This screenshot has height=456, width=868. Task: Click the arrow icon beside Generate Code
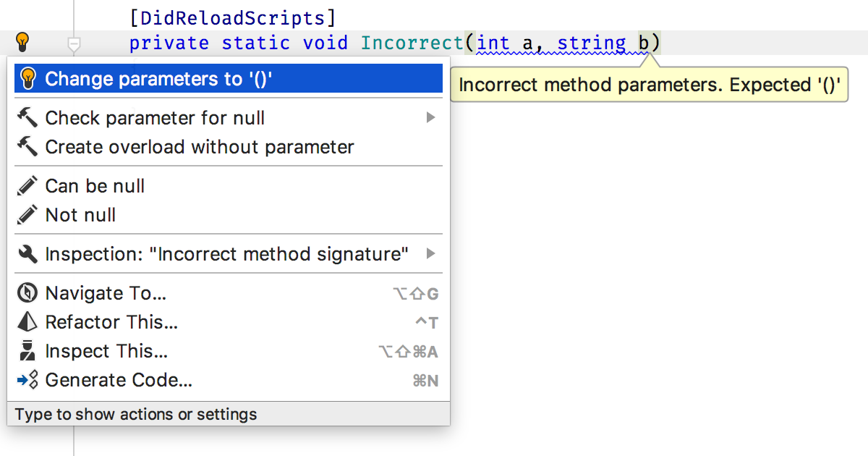27,380
